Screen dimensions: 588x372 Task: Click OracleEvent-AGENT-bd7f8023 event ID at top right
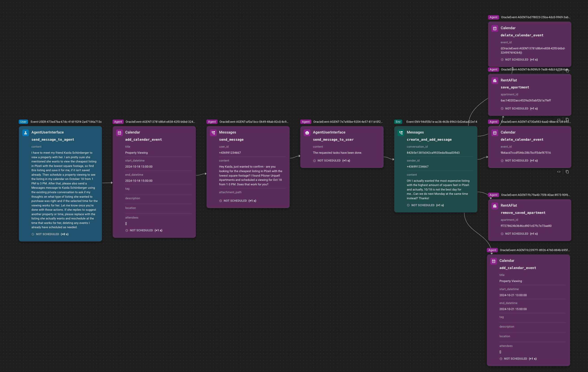tap(535, 17)
